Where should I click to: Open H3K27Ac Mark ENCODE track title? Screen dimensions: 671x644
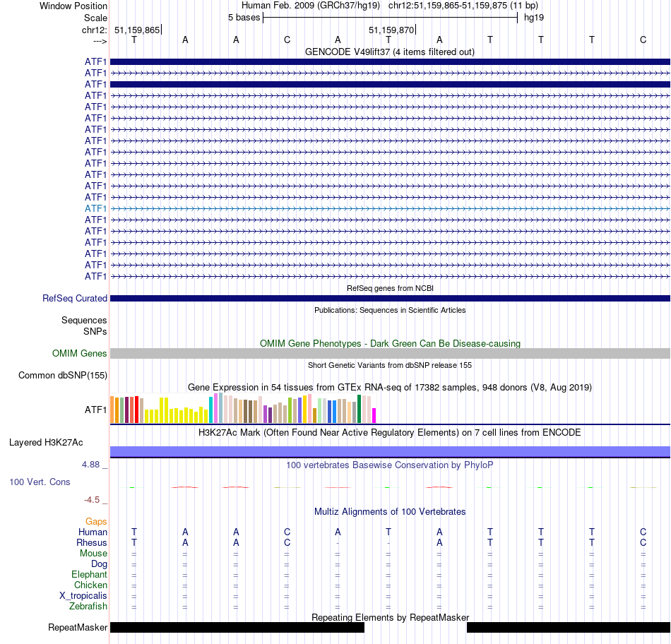[389, 432]
